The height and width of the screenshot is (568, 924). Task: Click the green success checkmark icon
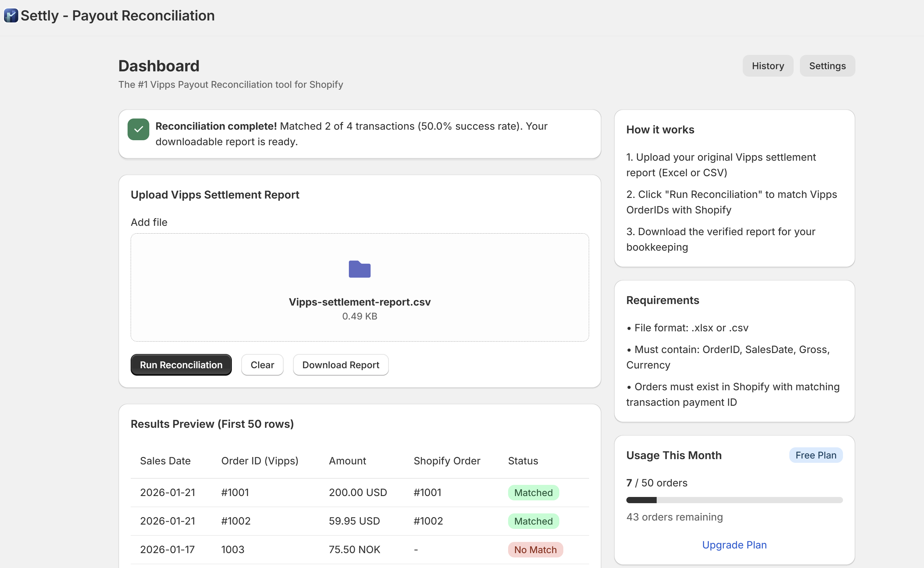click(x=138, y=129)
